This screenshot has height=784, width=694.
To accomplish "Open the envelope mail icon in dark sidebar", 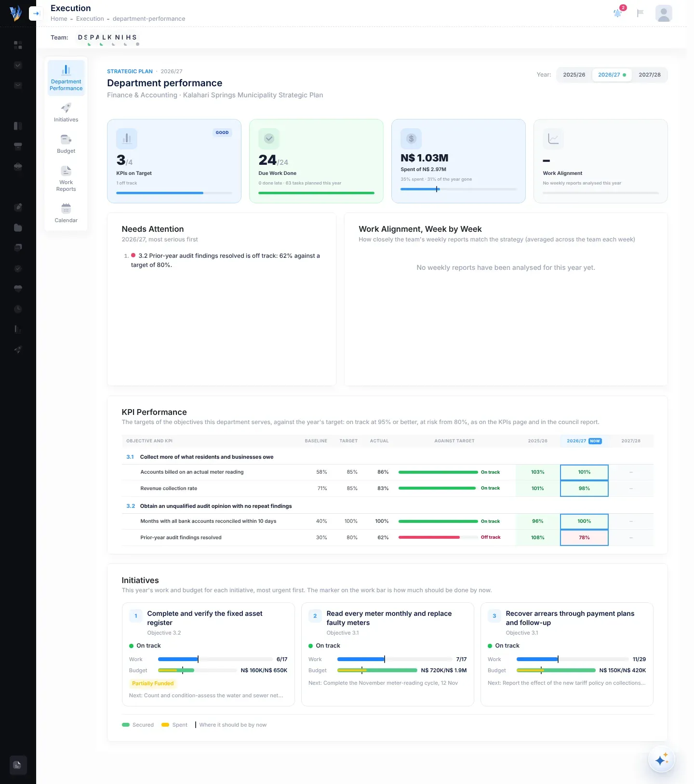I will pyautogui.click(x=18, y=85).
